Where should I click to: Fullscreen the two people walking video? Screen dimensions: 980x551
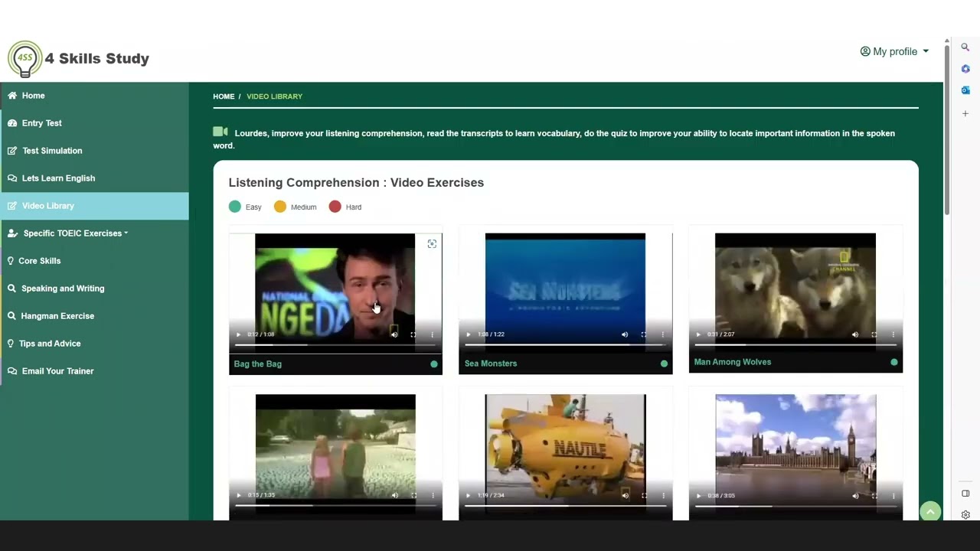click(x=413, y=495)
